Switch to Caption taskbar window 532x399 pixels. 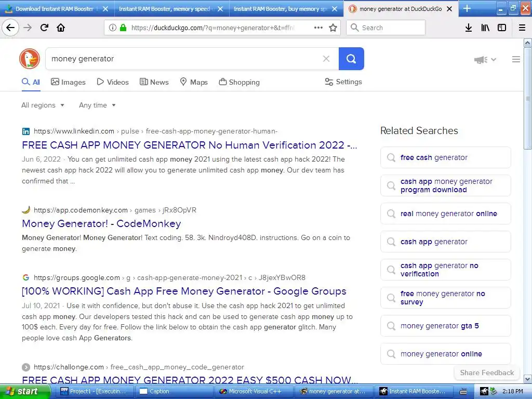point(174,391)
